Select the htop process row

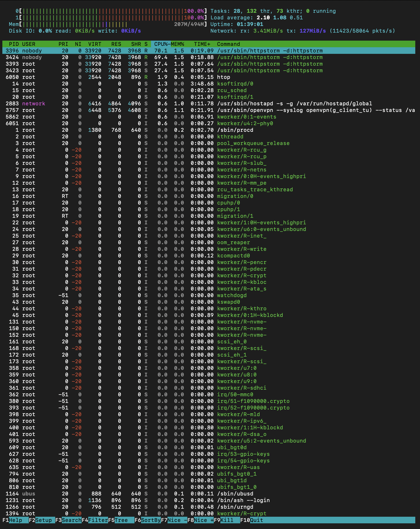(x=208, y=77)
